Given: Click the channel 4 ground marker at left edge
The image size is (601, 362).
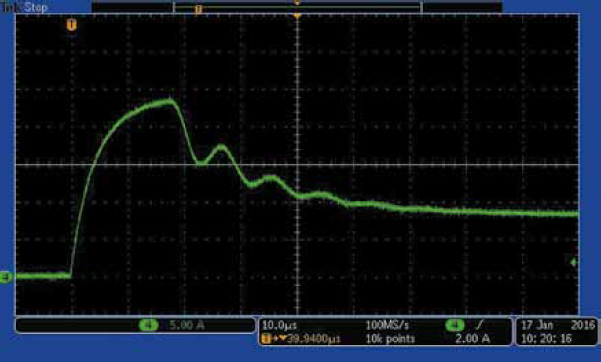Looking at the screenshot, I should click(x=5, y=276).
